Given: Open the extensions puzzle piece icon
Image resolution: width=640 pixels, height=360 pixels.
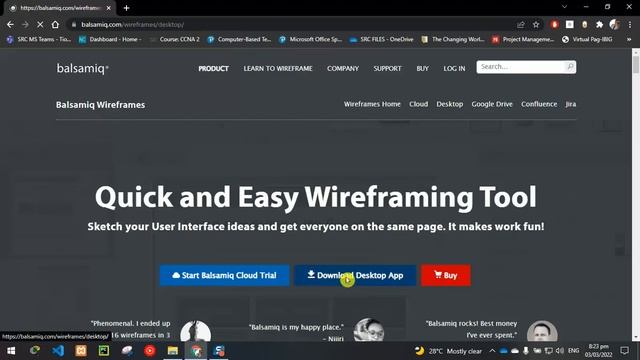Looking at the screenshot, I should (599, 24).
